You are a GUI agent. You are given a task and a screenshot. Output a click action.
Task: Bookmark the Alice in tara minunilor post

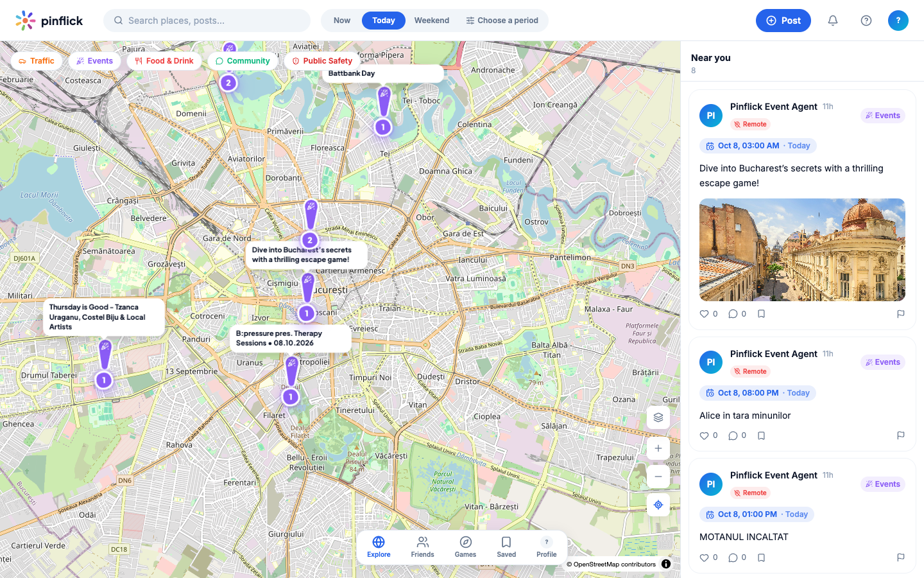pyautogui.click(x=761, y=435)
